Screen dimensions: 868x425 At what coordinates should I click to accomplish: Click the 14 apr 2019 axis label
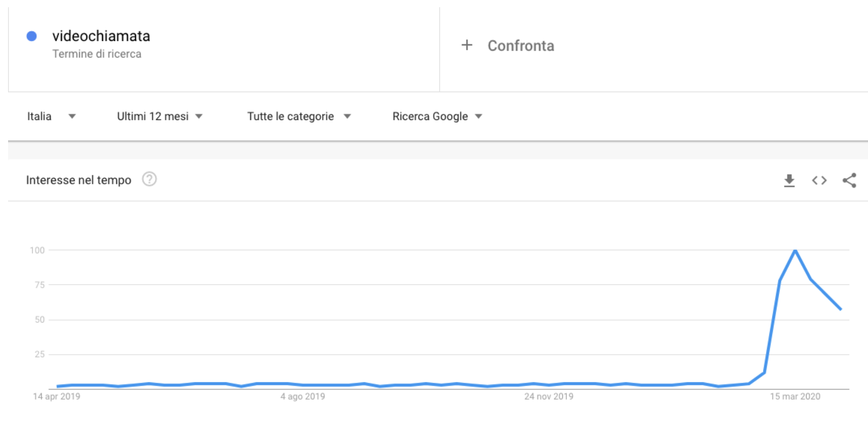tap(57, 397)
